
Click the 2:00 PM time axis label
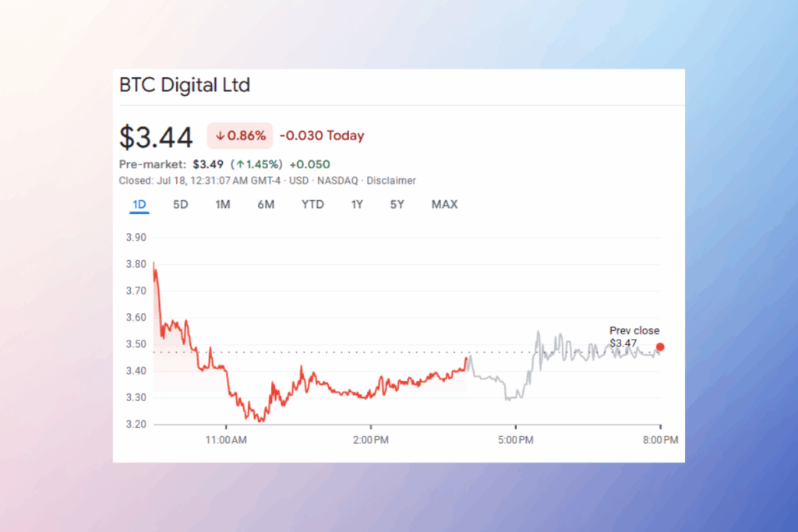pos(370,440)
